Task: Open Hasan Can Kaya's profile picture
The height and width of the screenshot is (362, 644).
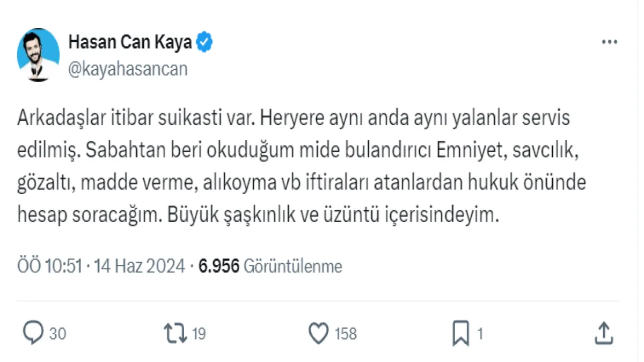Action: coord(38,55)
